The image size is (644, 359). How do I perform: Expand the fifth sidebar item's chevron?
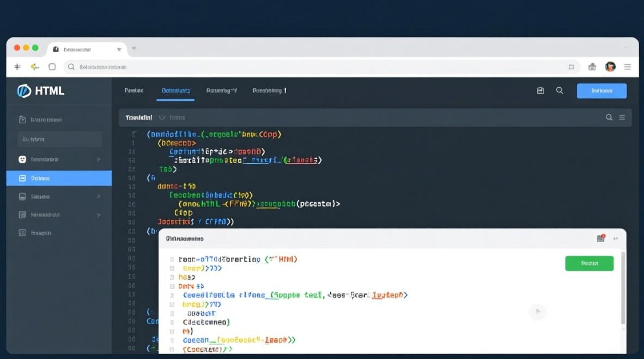(x=99, y=196)
